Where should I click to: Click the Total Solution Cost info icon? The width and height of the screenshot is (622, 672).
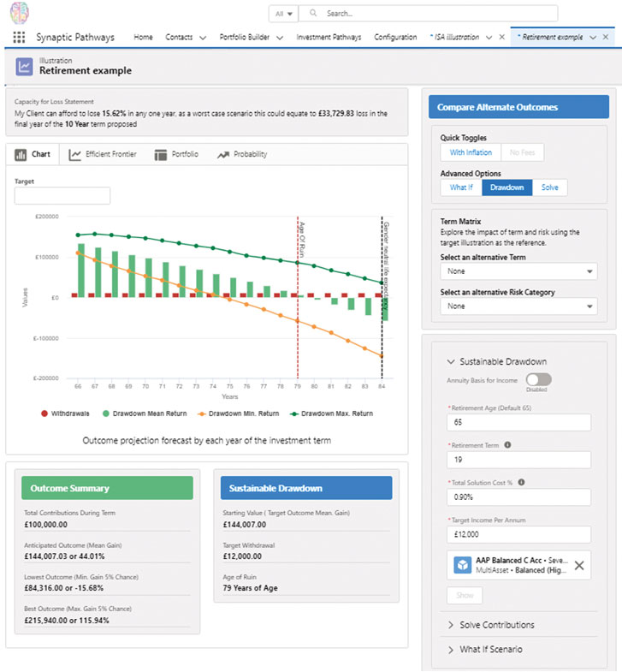click(521, 482)
